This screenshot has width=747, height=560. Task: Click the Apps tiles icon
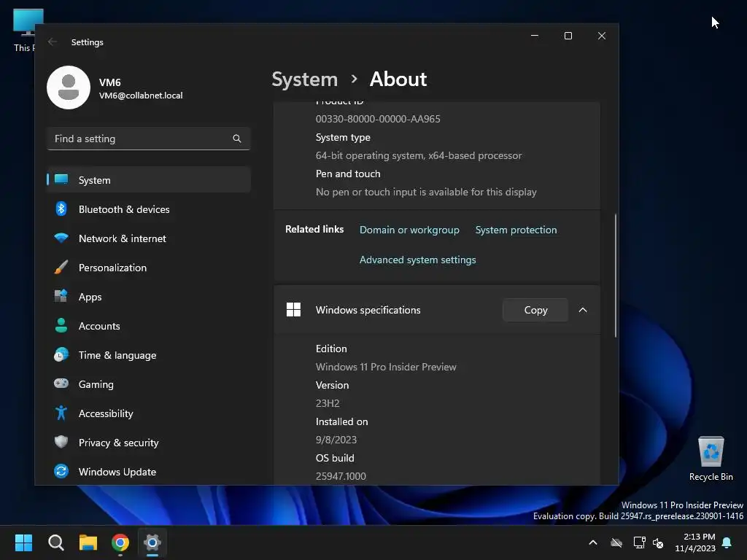pos(61,296)
